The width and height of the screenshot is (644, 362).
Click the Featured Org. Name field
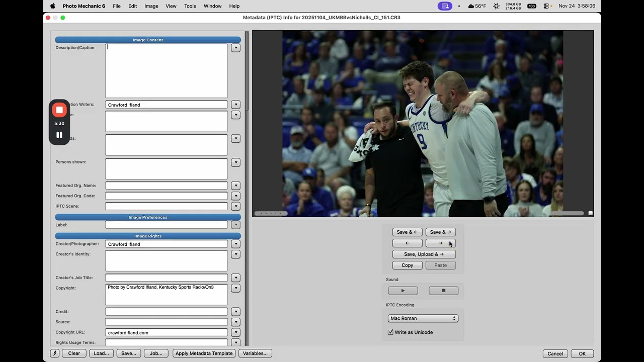[x=167, y=186]
